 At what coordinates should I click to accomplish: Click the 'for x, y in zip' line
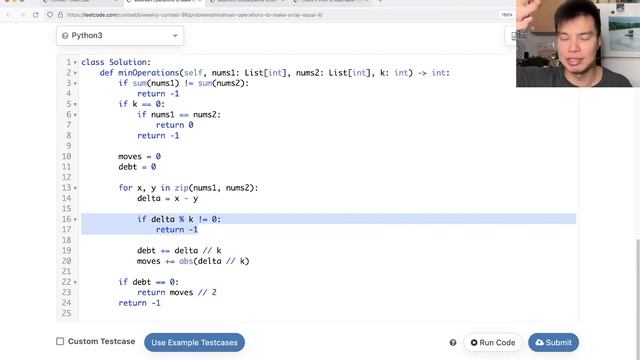(188, 188)
